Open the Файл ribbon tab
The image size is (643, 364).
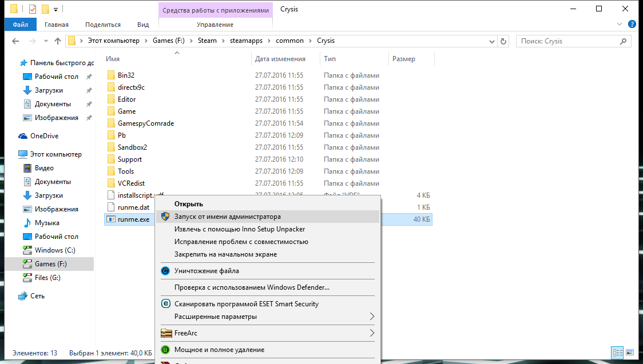20,25
